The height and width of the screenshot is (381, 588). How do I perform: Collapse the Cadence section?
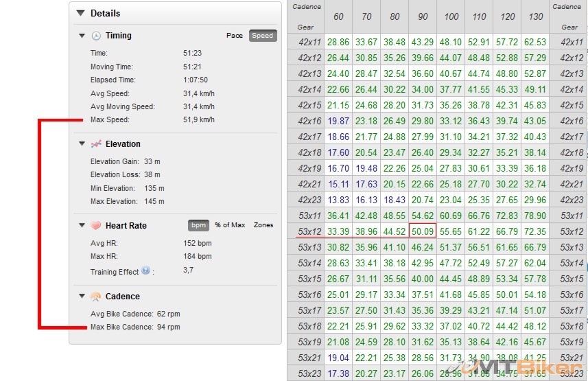point(82,297)
